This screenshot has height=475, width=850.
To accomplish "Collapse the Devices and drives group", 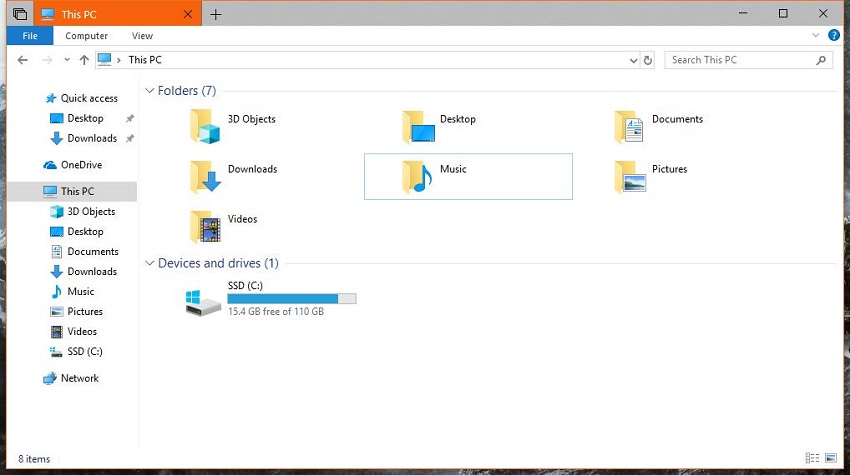I will (x=150, y=264).
